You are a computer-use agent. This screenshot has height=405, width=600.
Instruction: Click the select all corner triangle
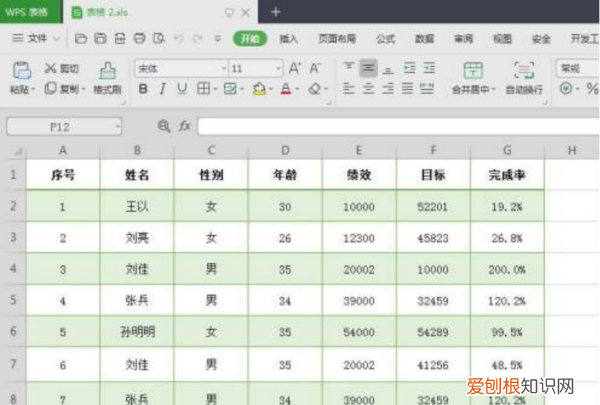click(18, 152)
